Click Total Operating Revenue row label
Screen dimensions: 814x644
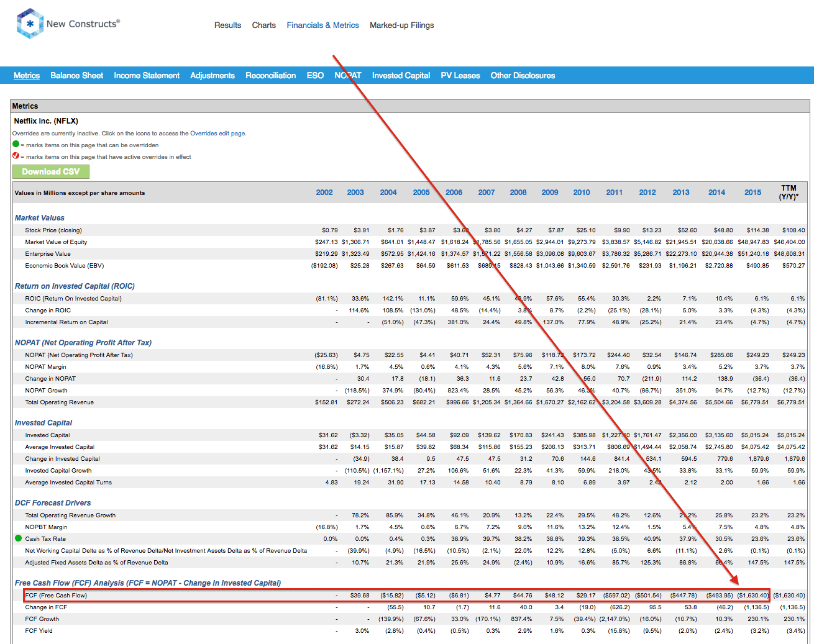(59, 402)
